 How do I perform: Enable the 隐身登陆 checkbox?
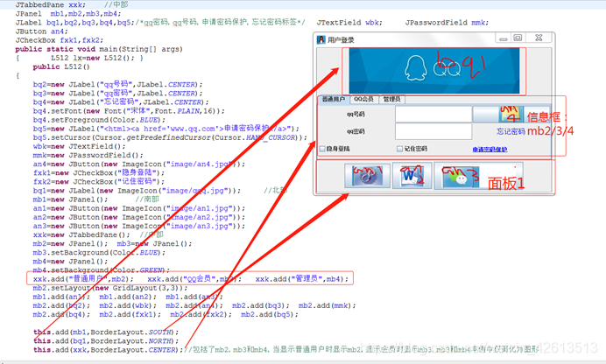(323, 149)
